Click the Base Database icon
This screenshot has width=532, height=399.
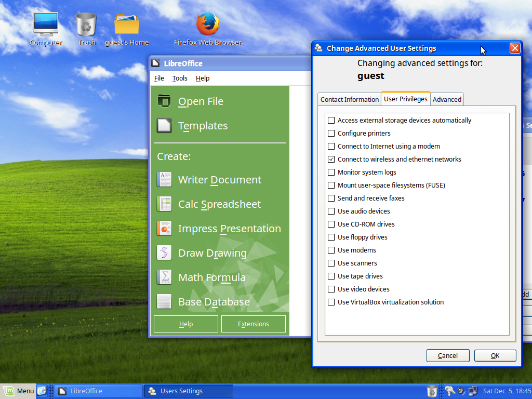[x=164, y=302]
